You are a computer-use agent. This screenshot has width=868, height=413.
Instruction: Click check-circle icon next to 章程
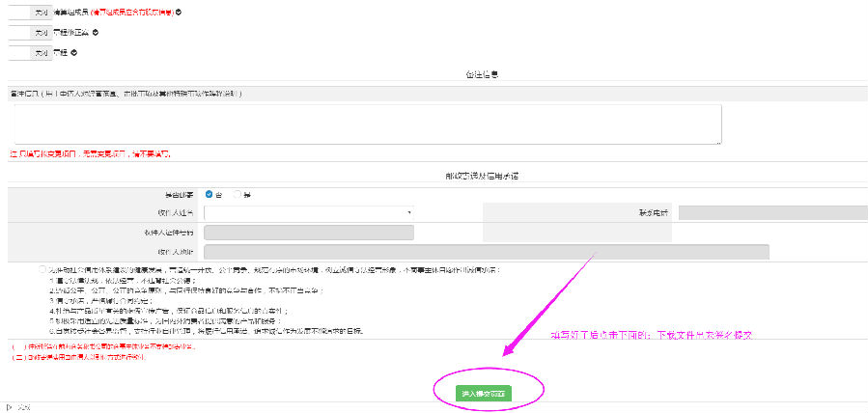pos(74,53)
